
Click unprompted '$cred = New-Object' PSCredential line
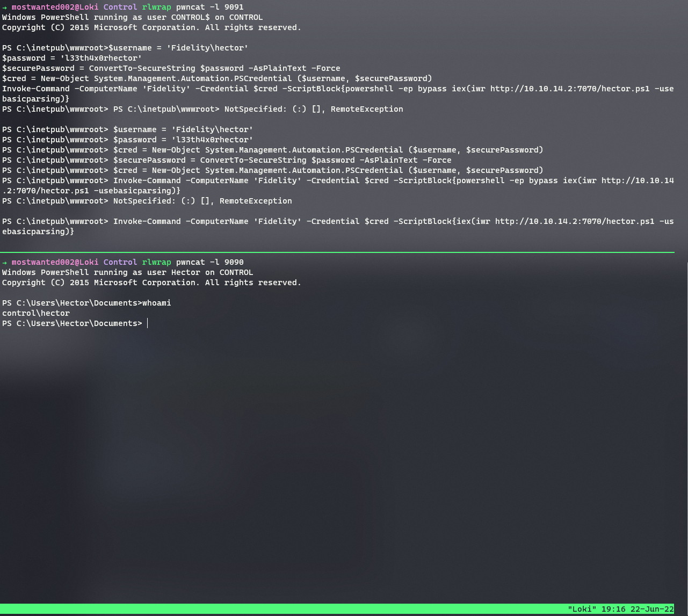click(217, 78)
